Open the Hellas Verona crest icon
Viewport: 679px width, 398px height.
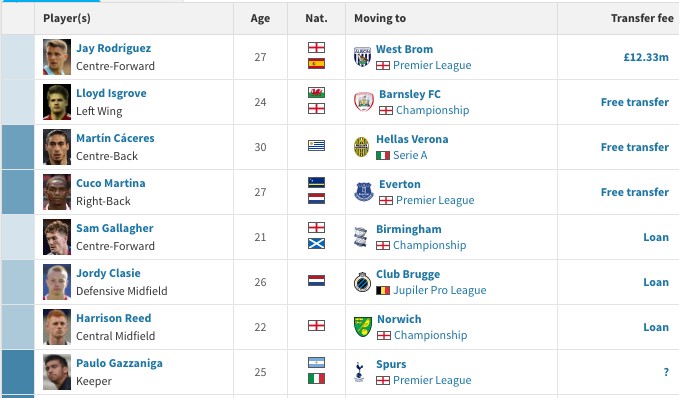pos(361,147)
